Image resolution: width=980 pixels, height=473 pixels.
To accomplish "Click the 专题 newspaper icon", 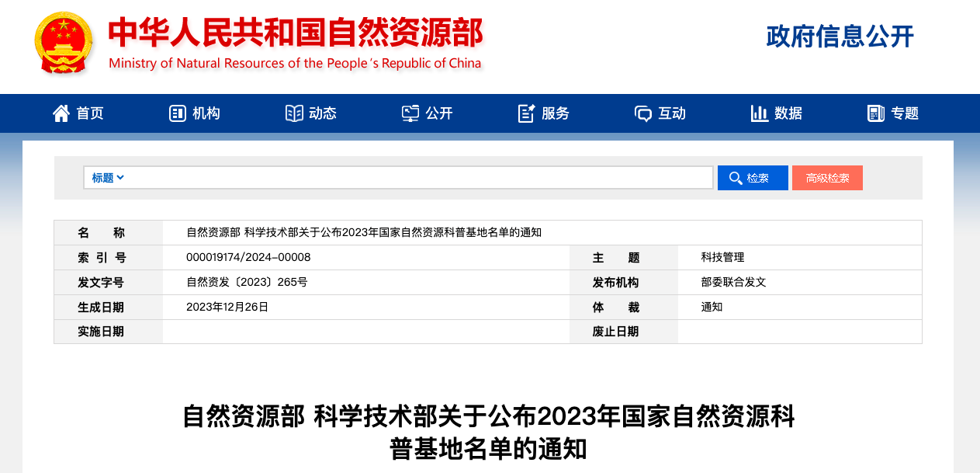I will (876, 113).
